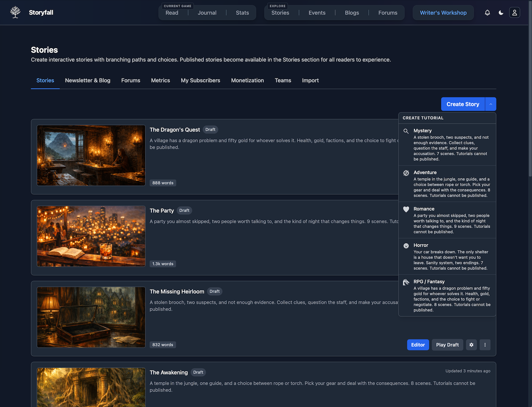
Task: Open Blogs in the Explore navigation
Action: [352, 13]
